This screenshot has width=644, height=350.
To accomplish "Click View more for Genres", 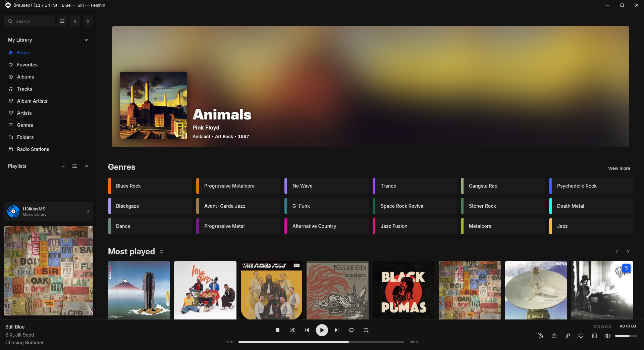I will click(619, 168).
